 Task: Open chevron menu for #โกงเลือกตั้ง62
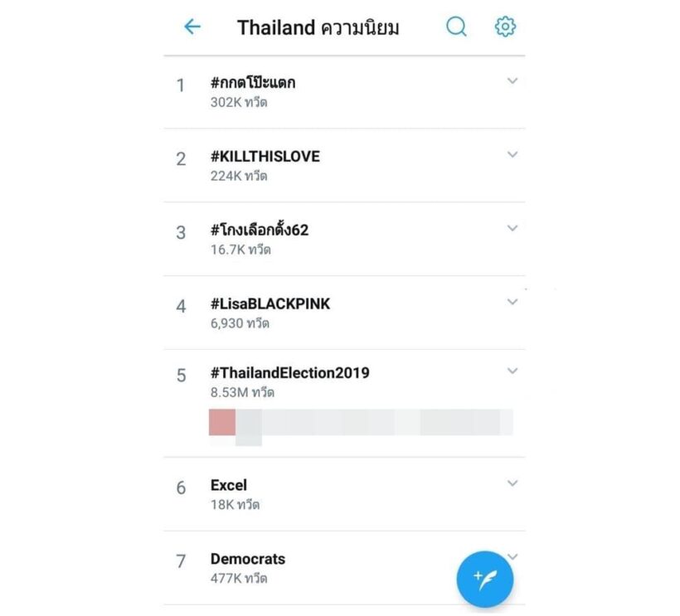(x=512, y=228)
